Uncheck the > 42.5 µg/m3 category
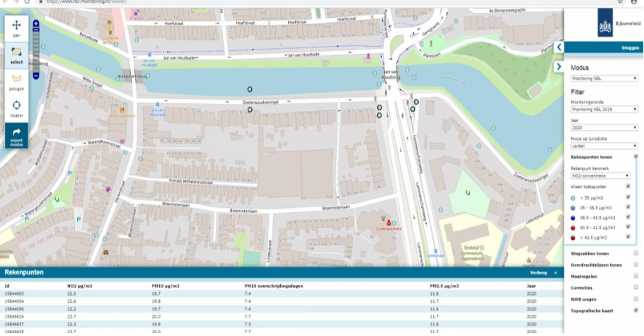The width and height of the screenshot is (644, 336). pos(628,237)
